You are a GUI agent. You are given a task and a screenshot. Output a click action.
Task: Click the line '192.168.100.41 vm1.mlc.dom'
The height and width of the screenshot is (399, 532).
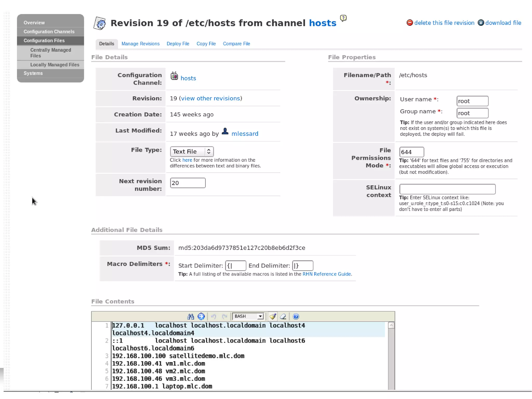158,363
